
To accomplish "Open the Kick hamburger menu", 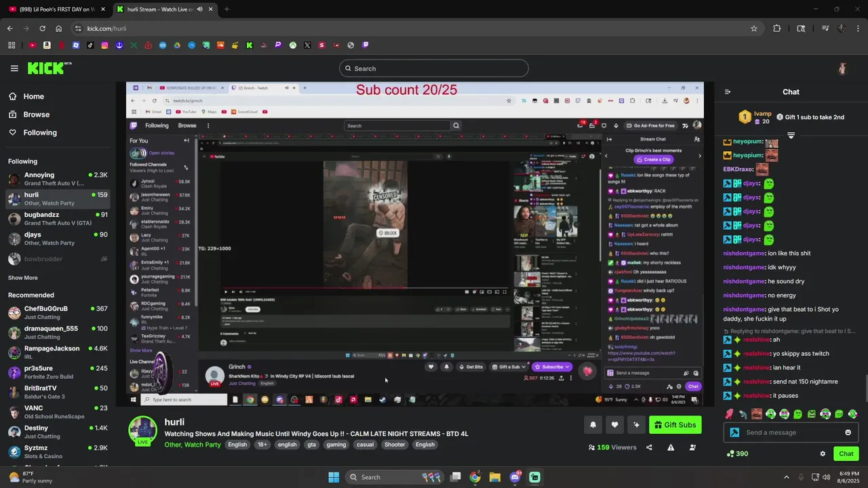I will pyautogui.click(x=14, y=68).
